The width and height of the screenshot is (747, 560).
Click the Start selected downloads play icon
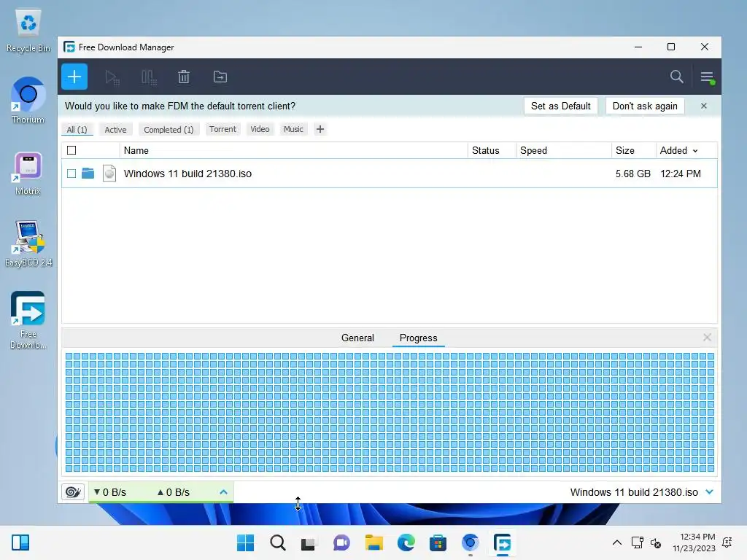pos(112,77)
